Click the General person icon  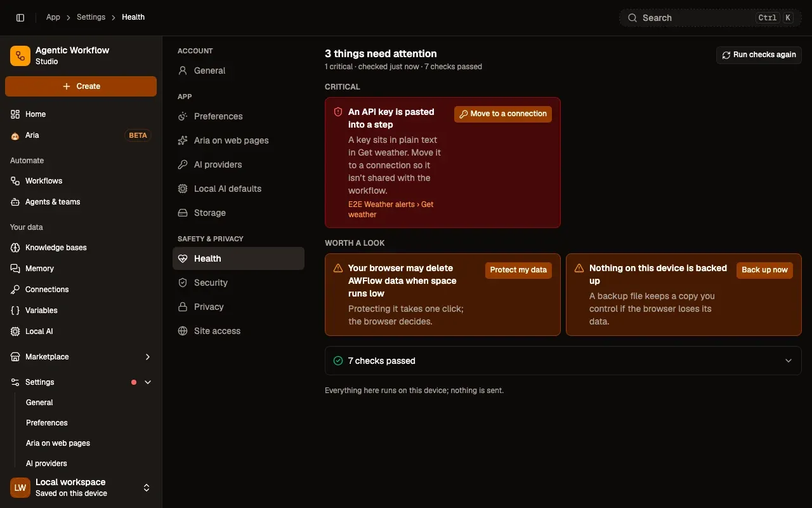coord(183,70)
